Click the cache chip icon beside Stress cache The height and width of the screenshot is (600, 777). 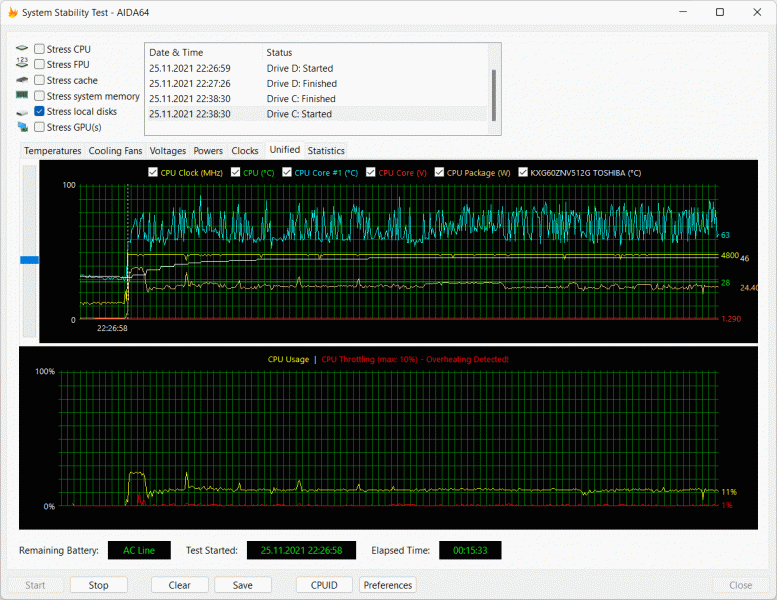(x=22, y=80)
